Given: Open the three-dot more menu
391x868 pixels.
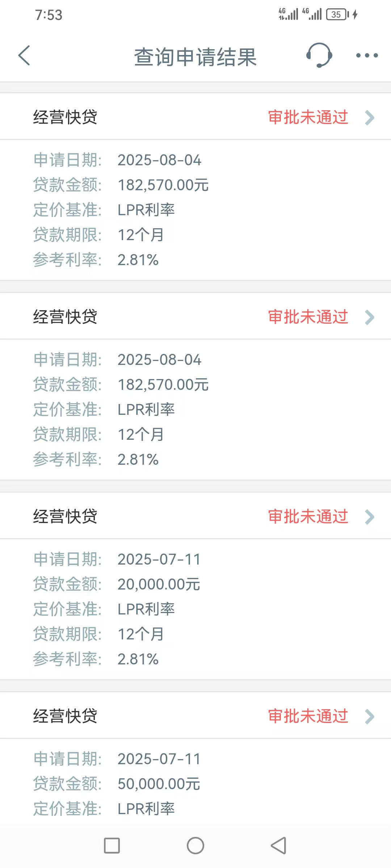Looking at the screenshot, I should [367, 55].
